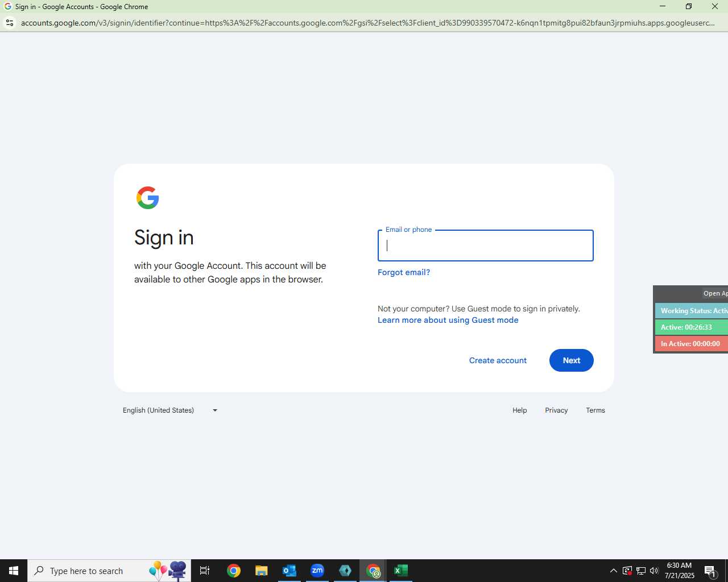Click the network status tray icon

pyautogui.click(x=640, y=571)
